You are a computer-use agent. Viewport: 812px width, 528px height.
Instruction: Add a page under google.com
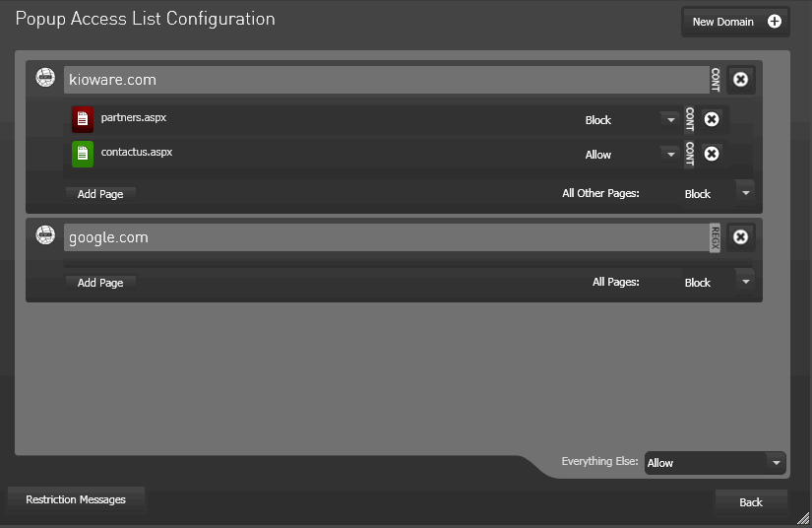pyautogui.click(x=100, y=283)
